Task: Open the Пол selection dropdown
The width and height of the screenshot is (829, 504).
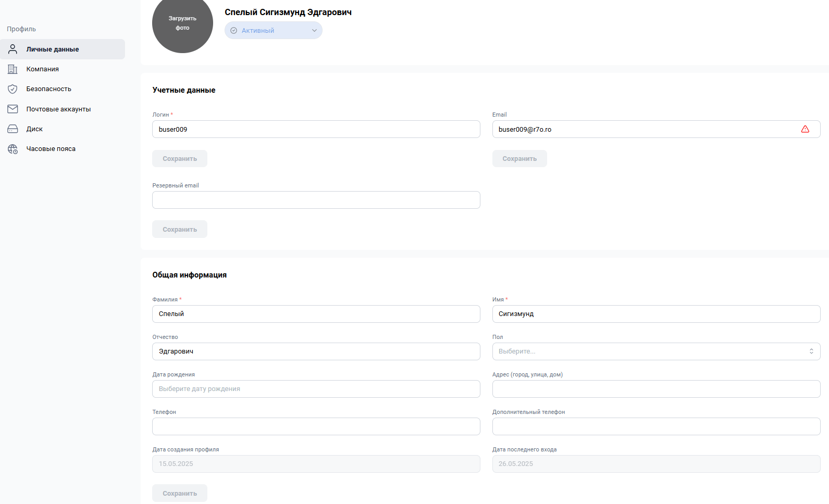Action: click(656, 351)
